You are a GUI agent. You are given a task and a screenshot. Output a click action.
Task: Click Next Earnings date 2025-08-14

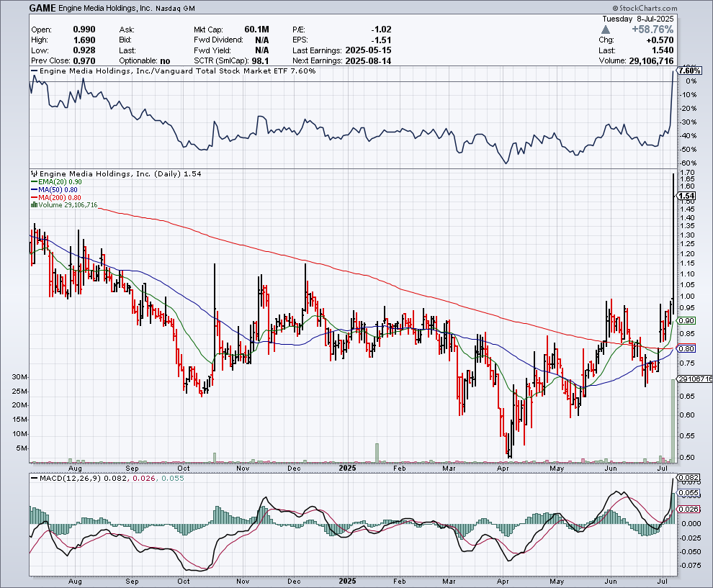pyautogui.click(x=368, y=61)
